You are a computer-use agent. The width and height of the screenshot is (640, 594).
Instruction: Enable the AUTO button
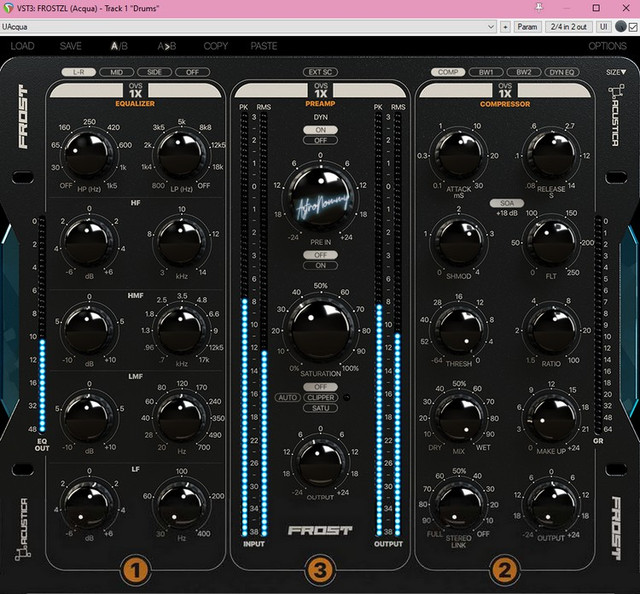[x=287, y=398]
